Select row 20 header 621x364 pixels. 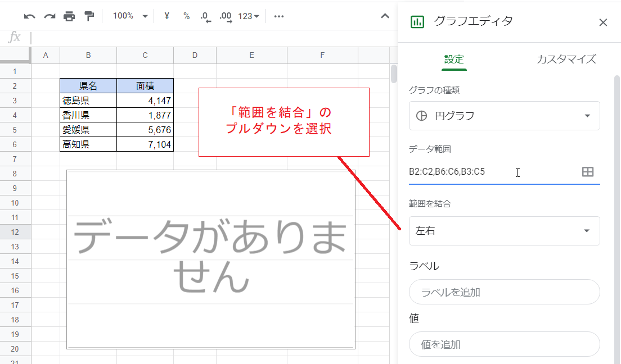point(15,349)
